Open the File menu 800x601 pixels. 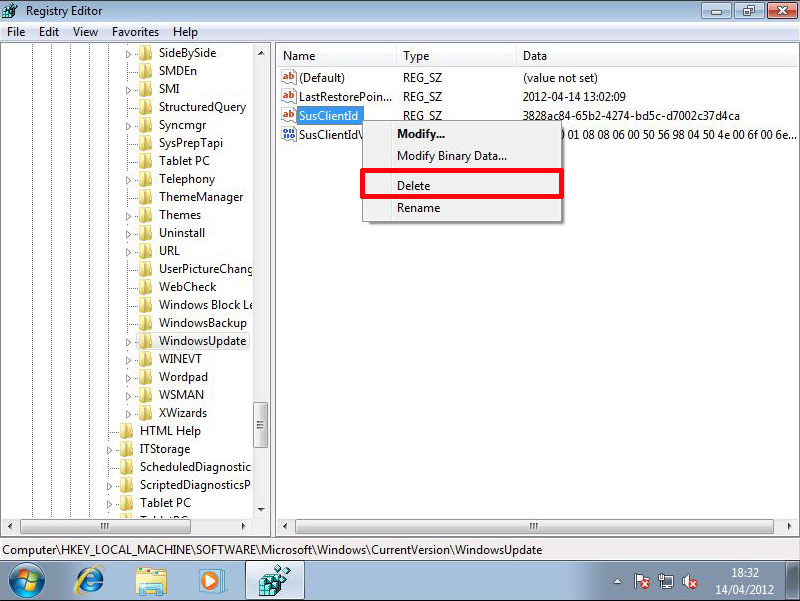click(16, 32)
